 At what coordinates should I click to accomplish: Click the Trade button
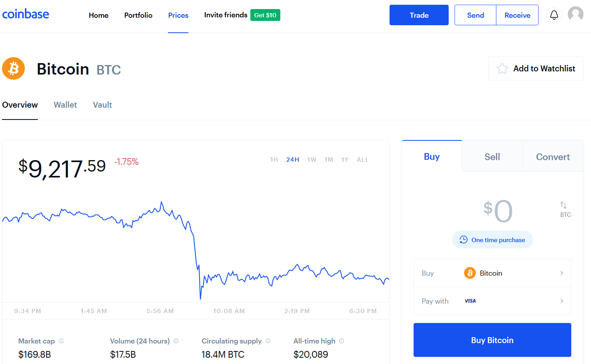[x=419, y=15]
